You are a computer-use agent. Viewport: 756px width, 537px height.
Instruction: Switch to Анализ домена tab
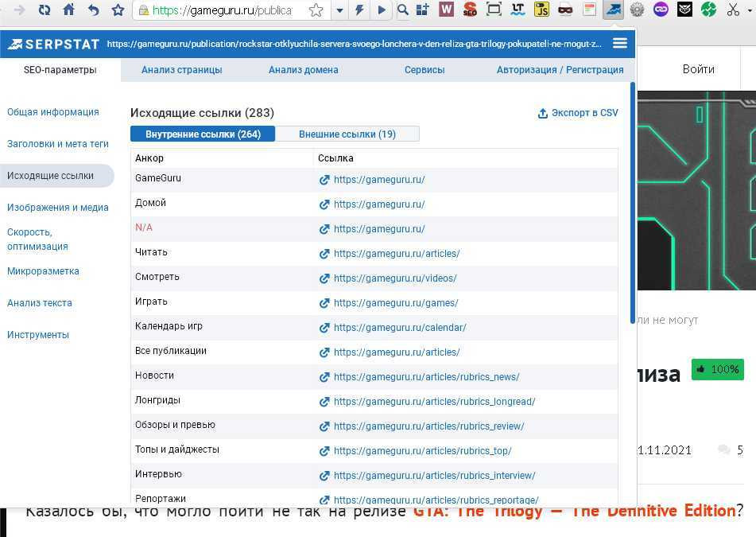tap(303, 70)
